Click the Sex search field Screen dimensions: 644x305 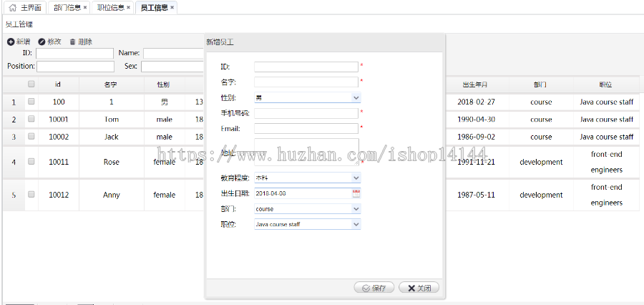click(173, 66)
